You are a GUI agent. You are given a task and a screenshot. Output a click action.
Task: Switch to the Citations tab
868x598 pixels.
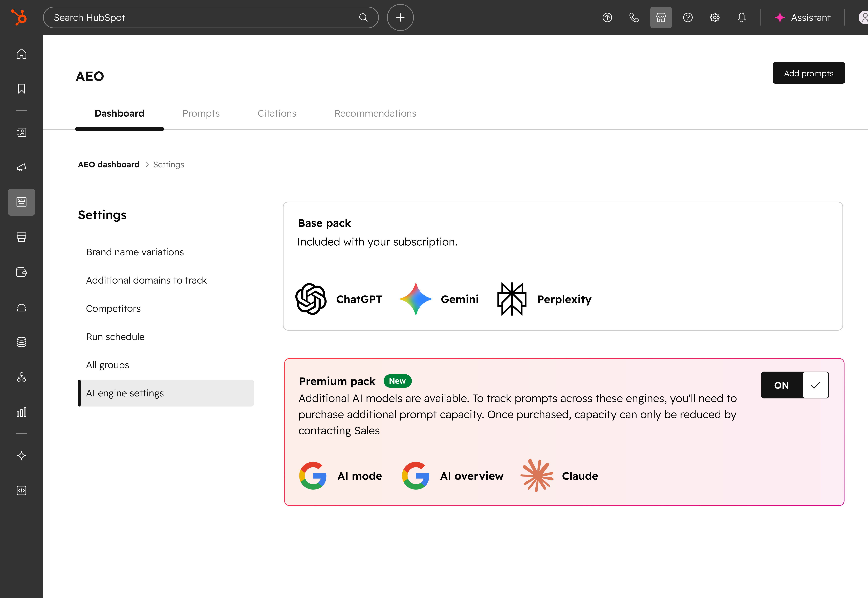point(277,113)
